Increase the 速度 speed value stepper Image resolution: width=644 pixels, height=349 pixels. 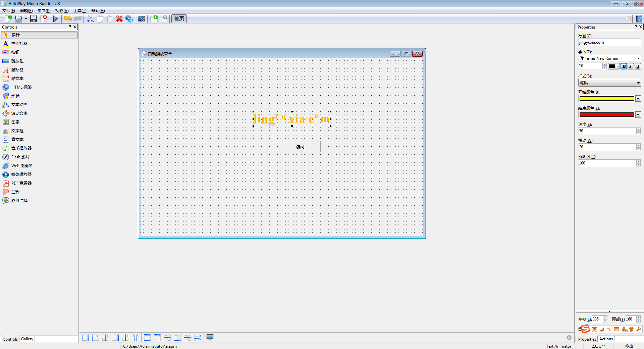pos(638,130)
